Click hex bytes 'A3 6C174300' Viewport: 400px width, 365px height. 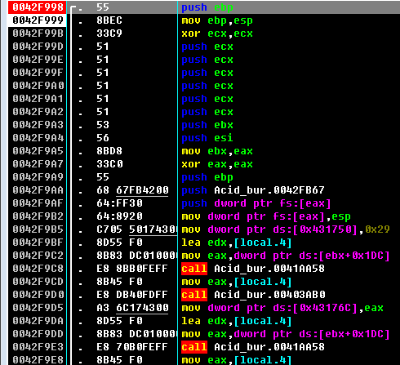[x=132, y=308]
